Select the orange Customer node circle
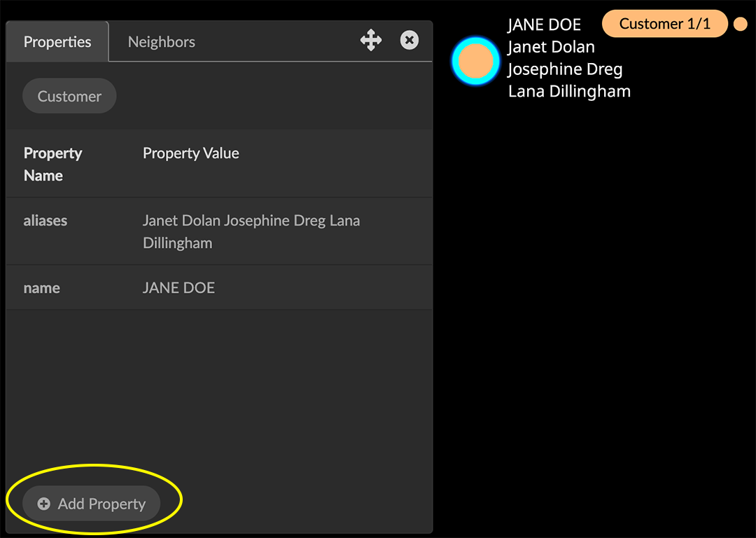The height and width of the screenshot is (538, 756). coord(476,61)
